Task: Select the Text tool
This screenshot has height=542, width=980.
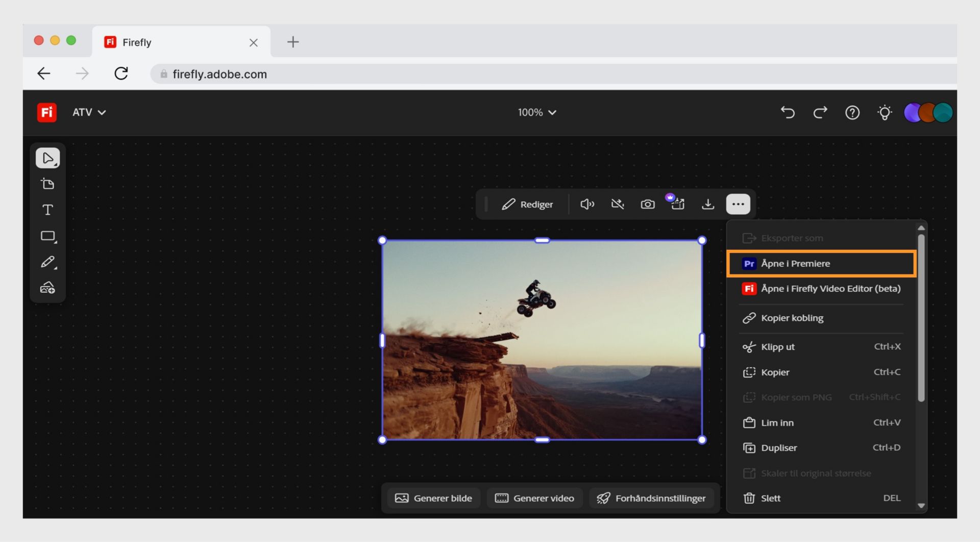Action: 47,209
